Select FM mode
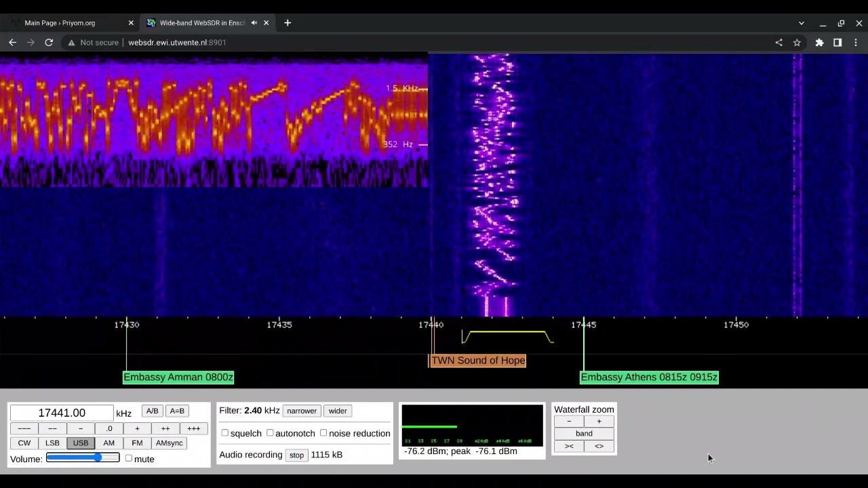 pos(137,443)
